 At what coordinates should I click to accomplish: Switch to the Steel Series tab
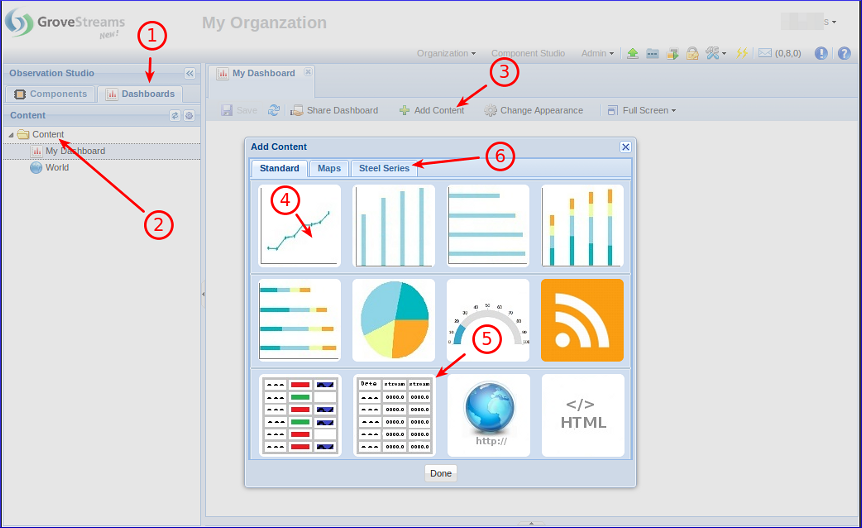pos(384,168)
